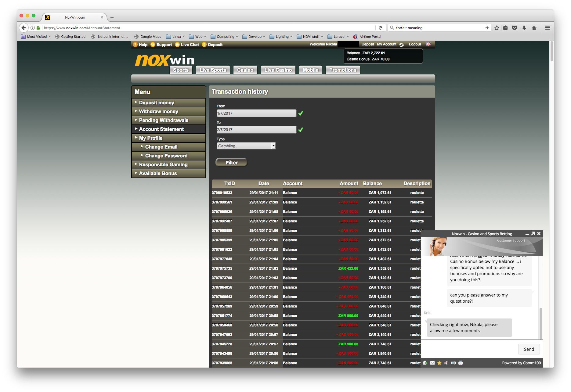Reload the page with the refresh icon
The image size is (571, 392).
coord(380,28)
